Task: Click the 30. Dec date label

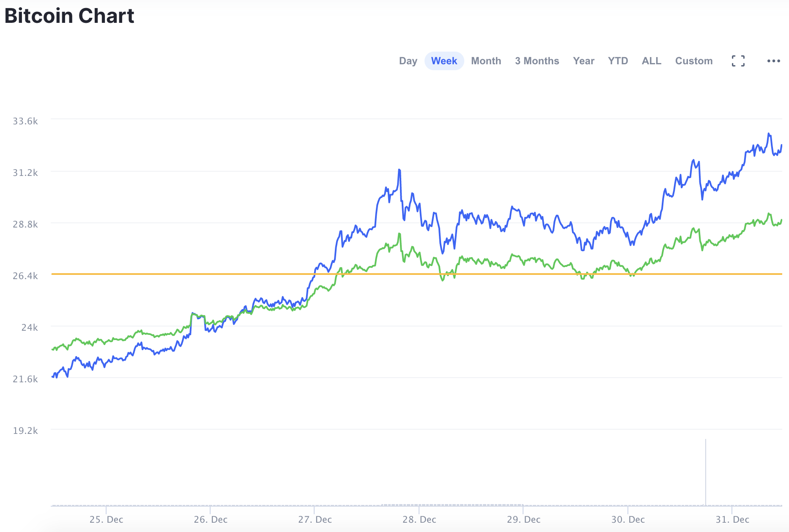Action: (628, 520)
